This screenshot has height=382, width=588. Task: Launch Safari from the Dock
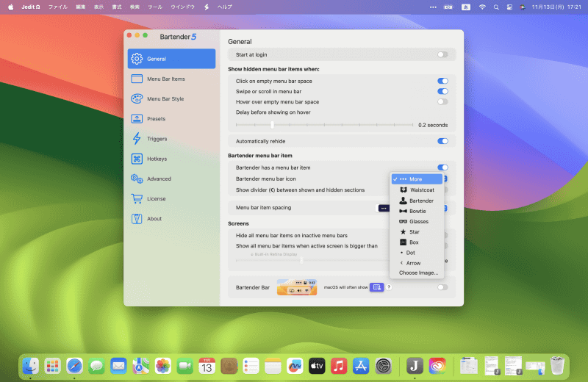click(x=75, y=366)
